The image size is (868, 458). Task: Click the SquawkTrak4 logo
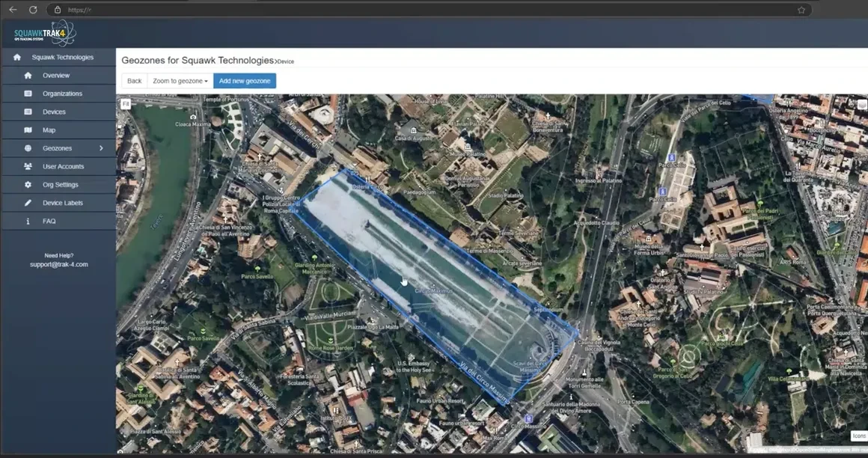[46, 34]
